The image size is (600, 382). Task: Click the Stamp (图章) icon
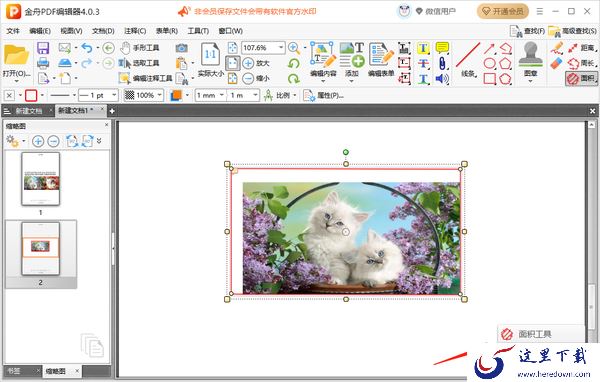click(x=531, y=60)
